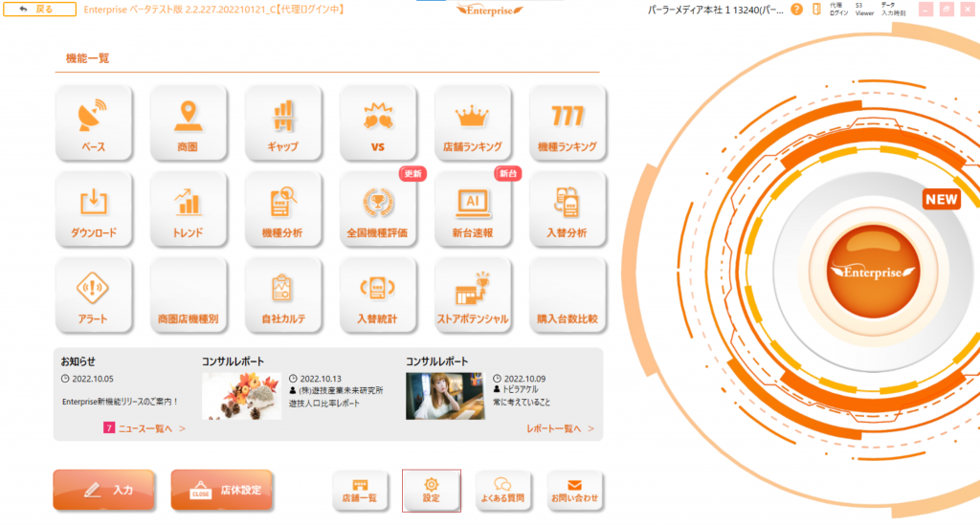Viewport: 980px width, 525px height.
Task: Open 店休設定 closed-sign button
Action: (222, 490)
